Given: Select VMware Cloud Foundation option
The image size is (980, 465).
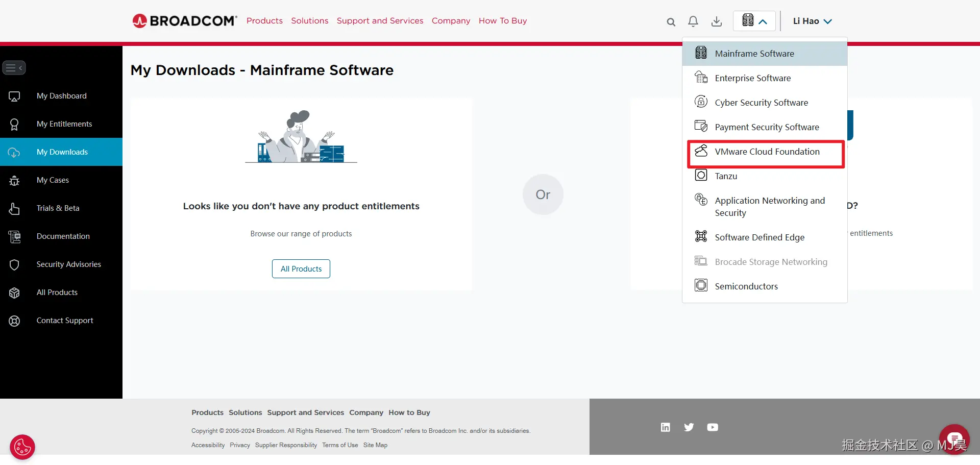Looking at the screenshot, I should (x=765, y=152).
